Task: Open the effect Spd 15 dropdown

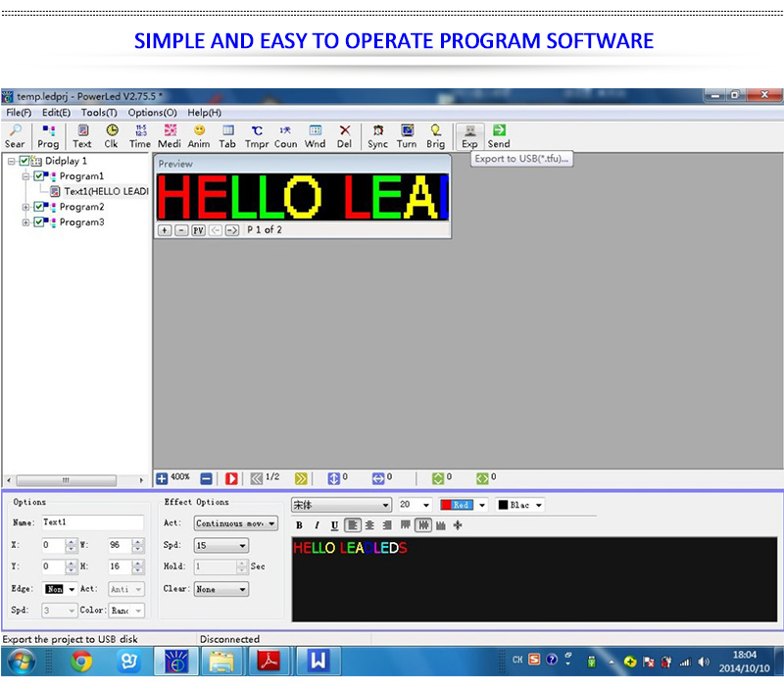Action: pyautogui.click(x=242, y=546)
